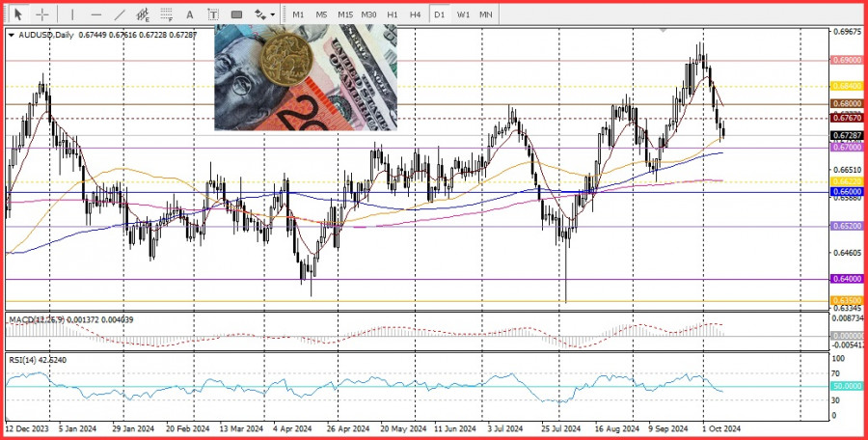The height and width of the screenshot is (440, 868).
Task: Click the 0.63500 price level label
Action: [847, 300]
